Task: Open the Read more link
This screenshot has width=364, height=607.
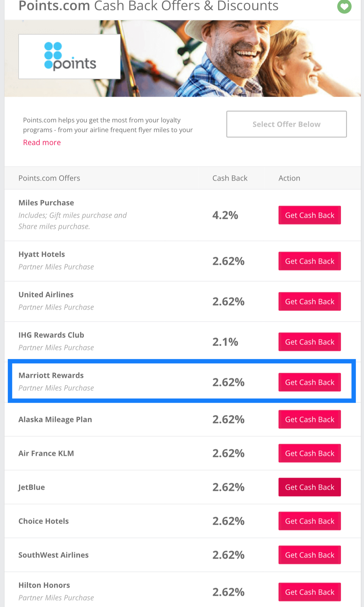Action: [42, 142]
